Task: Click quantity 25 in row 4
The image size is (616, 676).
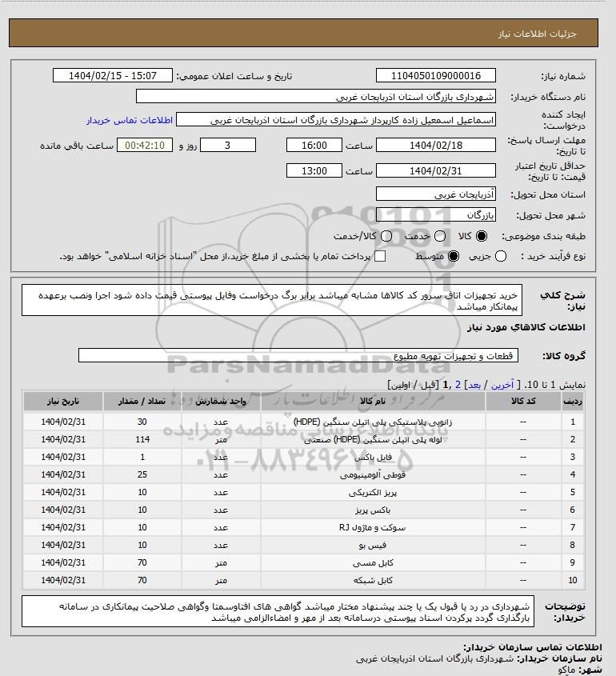Action: pyautogui.click(x=142, y=474)
